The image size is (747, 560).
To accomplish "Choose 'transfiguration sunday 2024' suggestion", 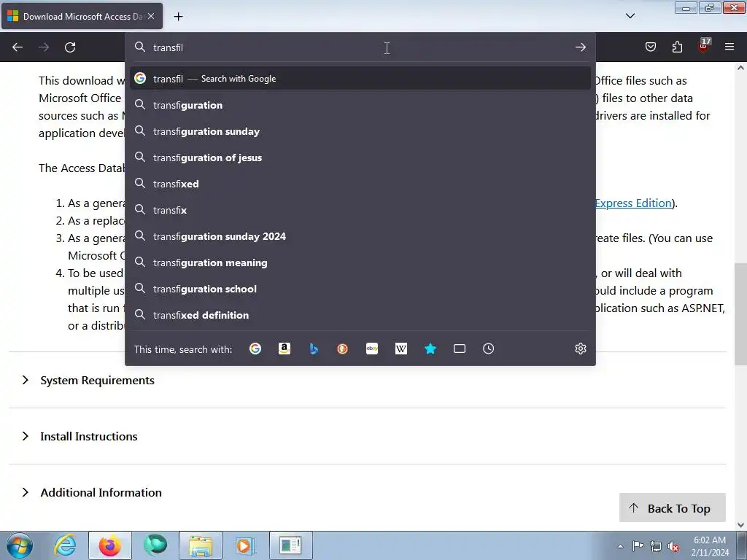I will tap(360, 236).
